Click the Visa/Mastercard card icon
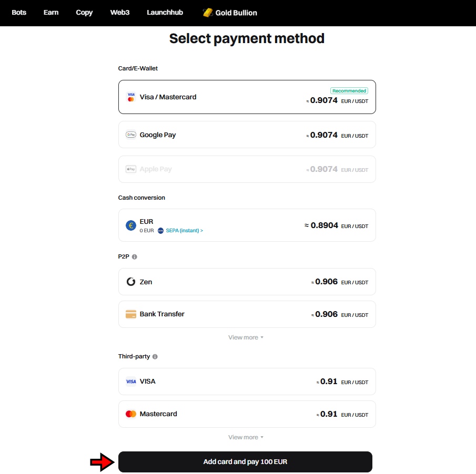This screenshot has height=474, width=476. pyautogui.click(x=131, y=97)
